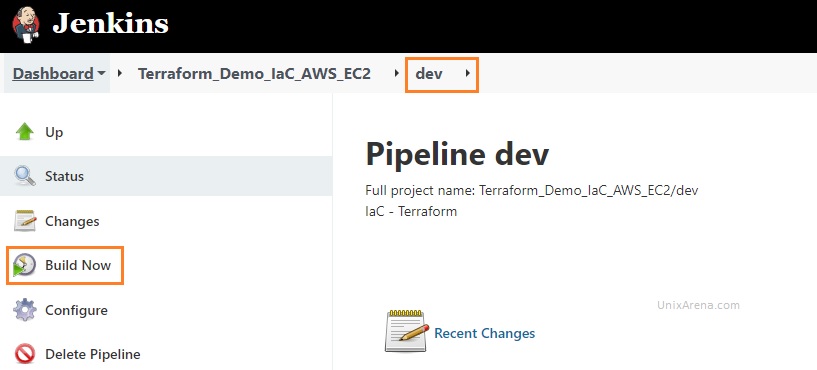Click the IaC - Terraform description text

click(x=411, y=212)
